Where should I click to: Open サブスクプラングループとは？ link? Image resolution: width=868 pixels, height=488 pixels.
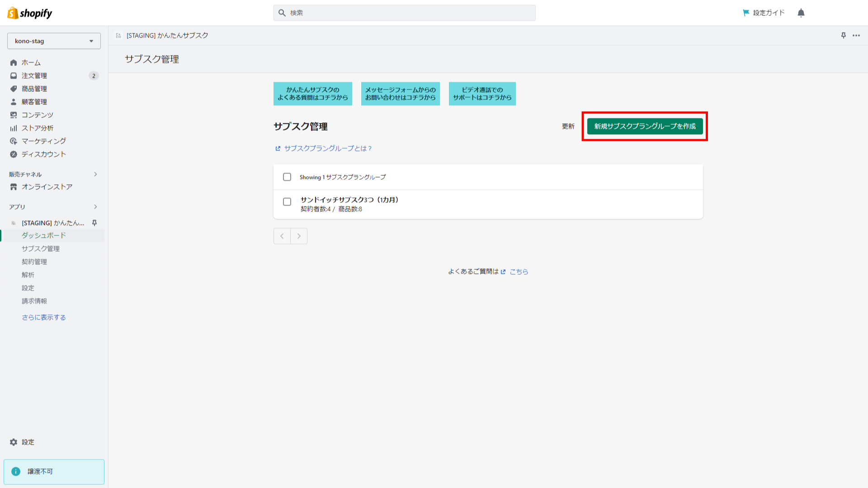327,148
